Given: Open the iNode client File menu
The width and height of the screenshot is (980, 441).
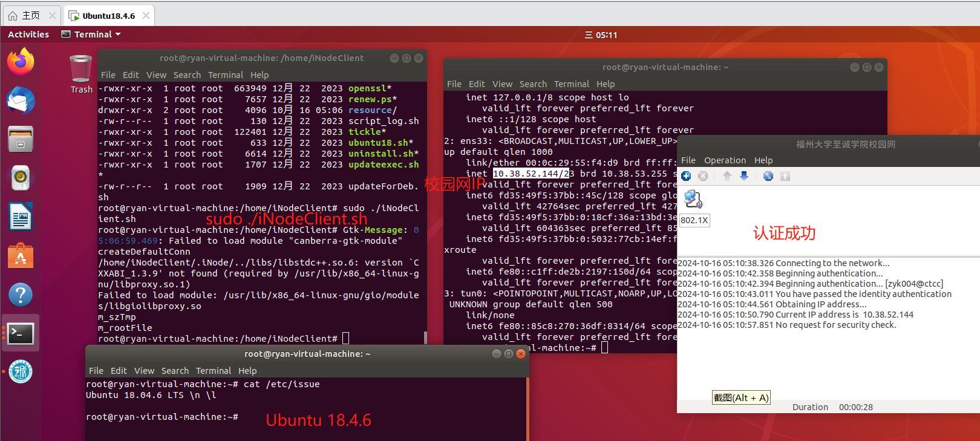Looking at the screenshot, I should [688, 160].
